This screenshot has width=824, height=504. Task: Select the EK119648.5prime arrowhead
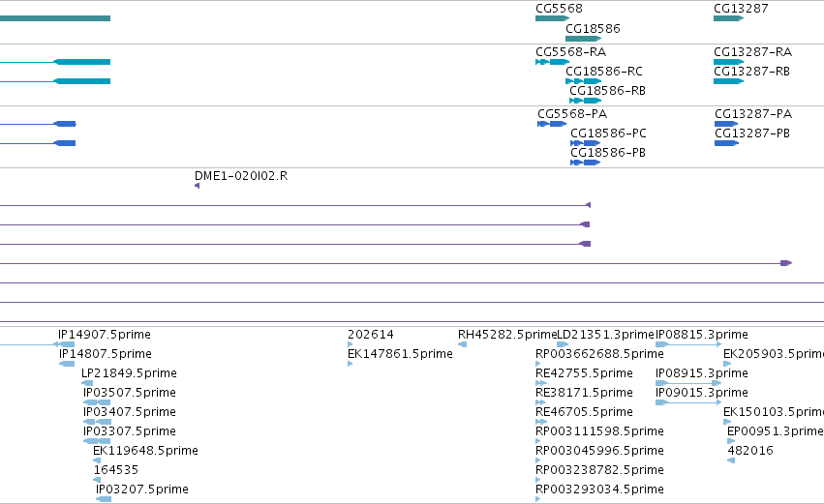click(x=97, y=460)
